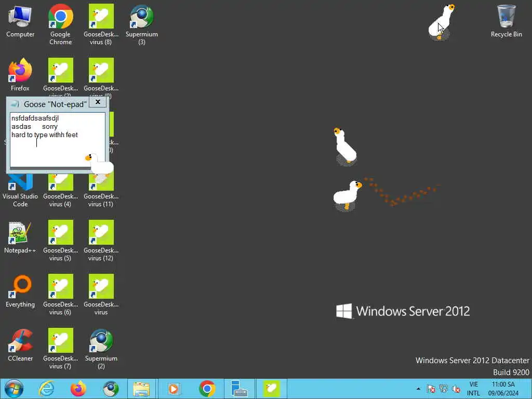The width and height of the screenshot is (532, 399).
Task: Open the Recycle Bin
Action: [x=506, y=21]
